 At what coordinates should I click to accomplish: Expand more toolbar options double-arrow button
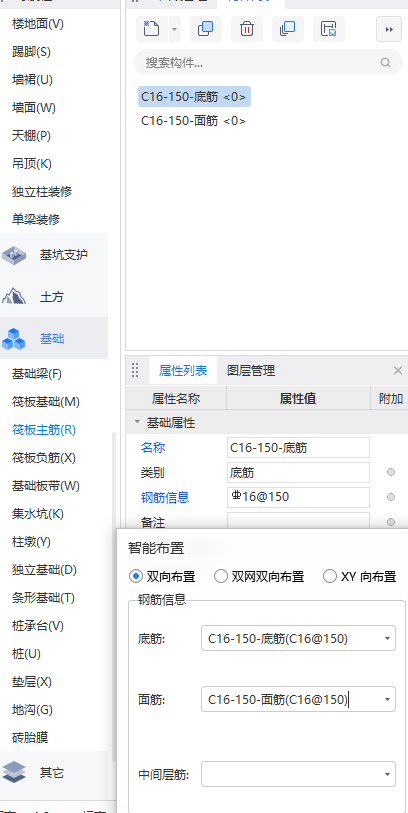click(389, 30)
